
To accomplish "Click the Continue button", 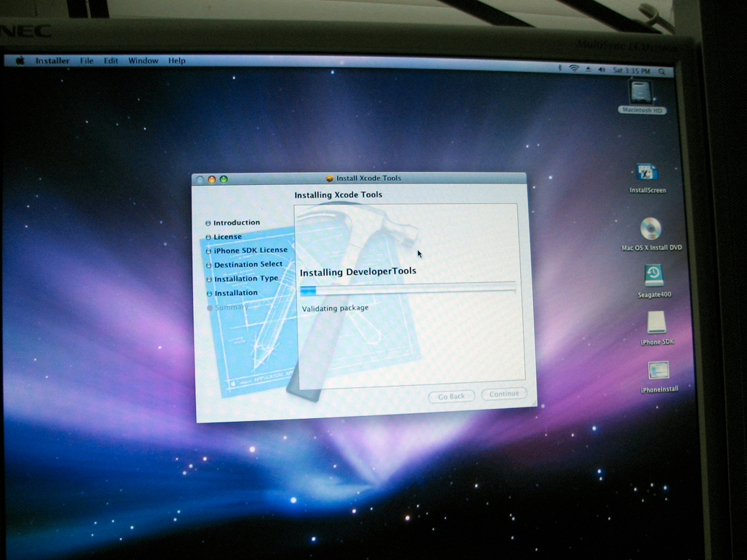I will tap(504, 394).
